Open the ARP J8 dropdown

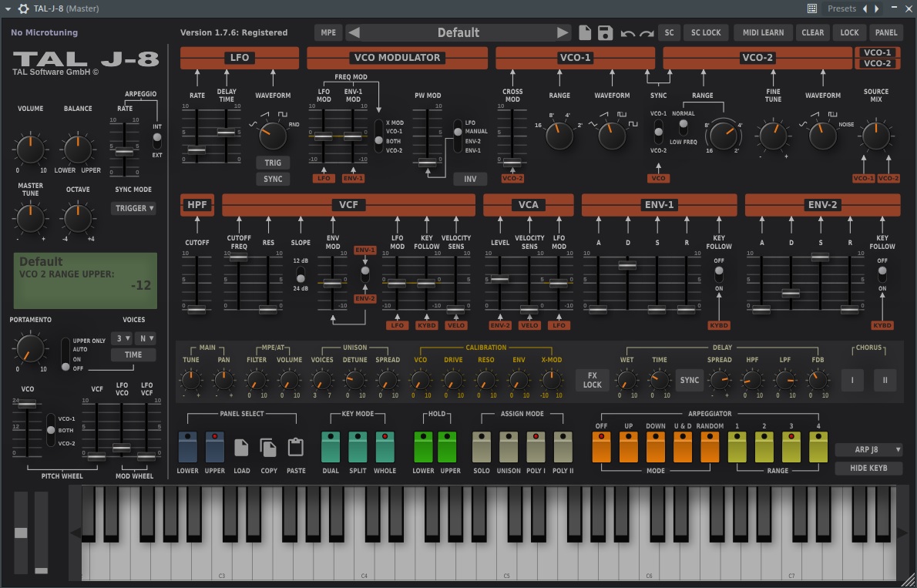click(868, 450)
